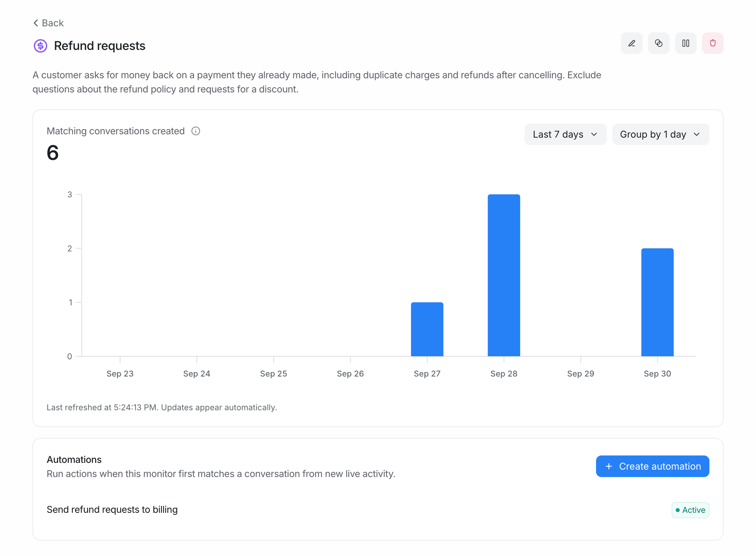Click the Sep 29 axis label

pos(580,374)
